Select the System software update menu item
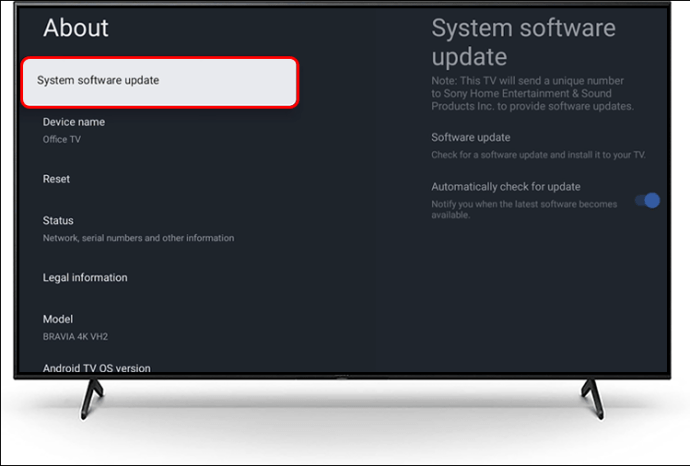The width and height of the screenshot is (690, 466). point(160,82)
